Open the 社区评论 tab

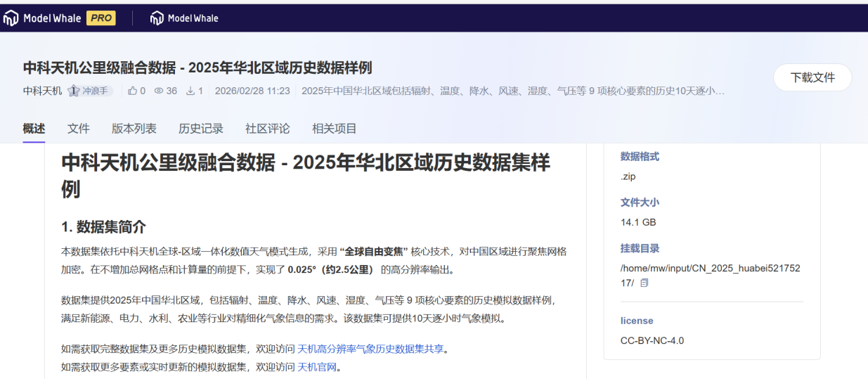[268, 129]
